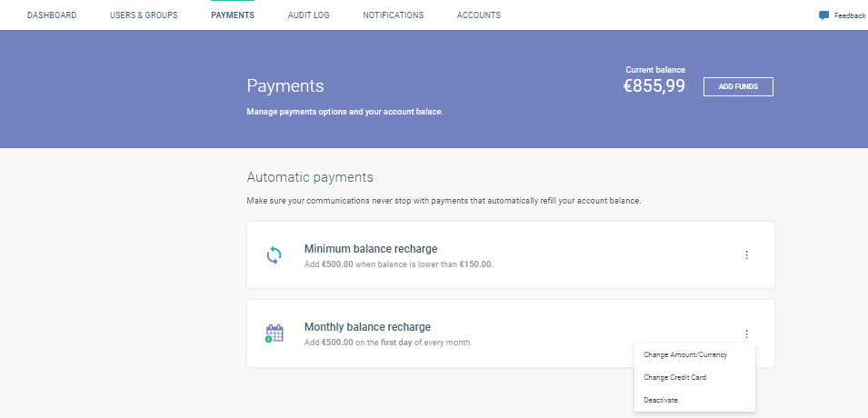Open the Users & Groups tab
The width and height of the screenshot is (868, 418).
click(x=144, y=15)
